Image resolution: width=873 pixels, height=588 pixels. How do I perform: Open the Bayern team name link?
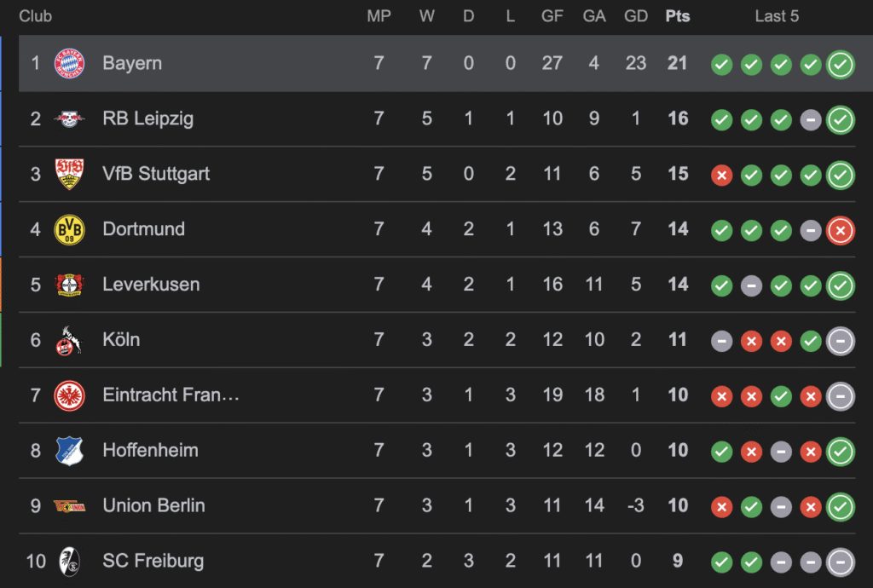132,63
